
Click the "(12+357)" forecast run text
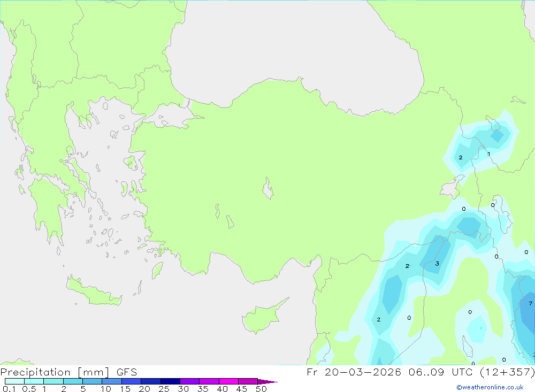tap(507, 372)
